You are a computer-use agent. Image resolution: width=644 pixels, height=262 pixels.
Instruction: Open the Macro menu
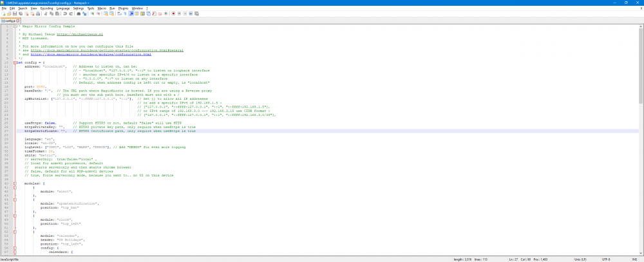[x=102, y=8]
